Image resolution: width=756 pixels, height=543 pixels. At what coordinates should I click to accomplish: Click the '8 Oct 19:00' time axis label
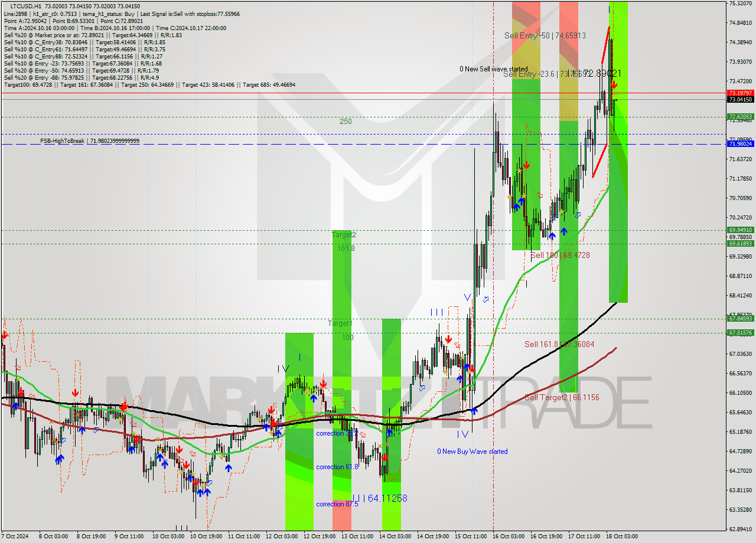point(92,537)
